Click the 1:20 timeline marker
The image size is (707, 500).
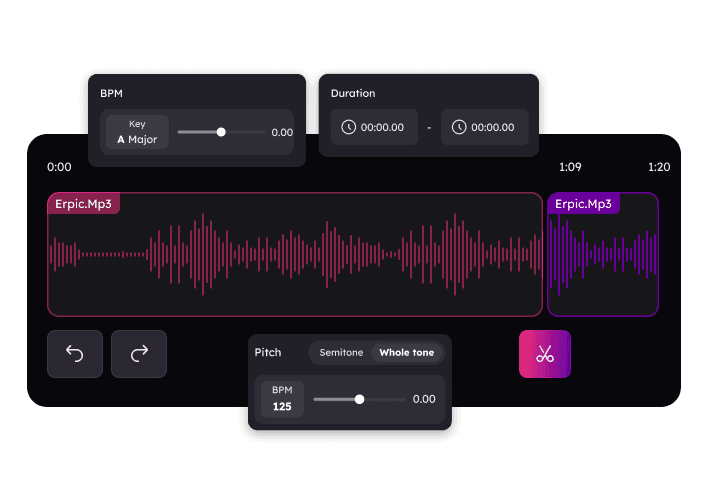tap(659, 167)
